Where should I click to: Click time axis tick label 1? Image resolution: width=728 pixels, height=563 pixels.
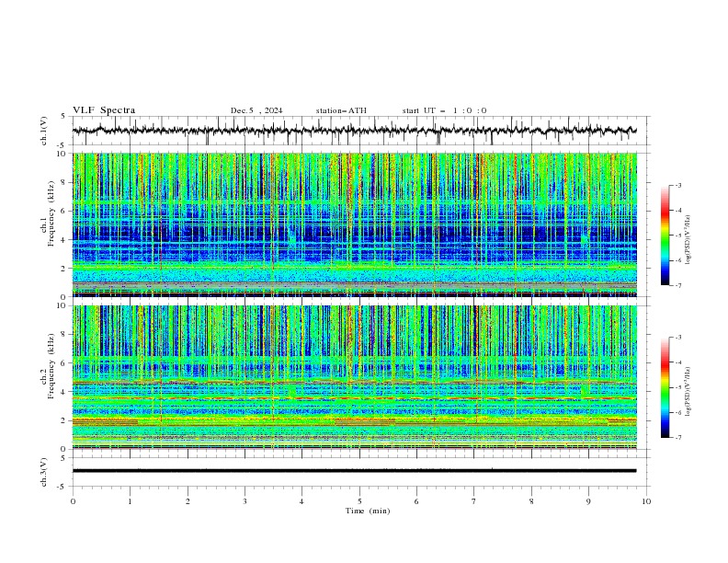click(x=130, y=501)
